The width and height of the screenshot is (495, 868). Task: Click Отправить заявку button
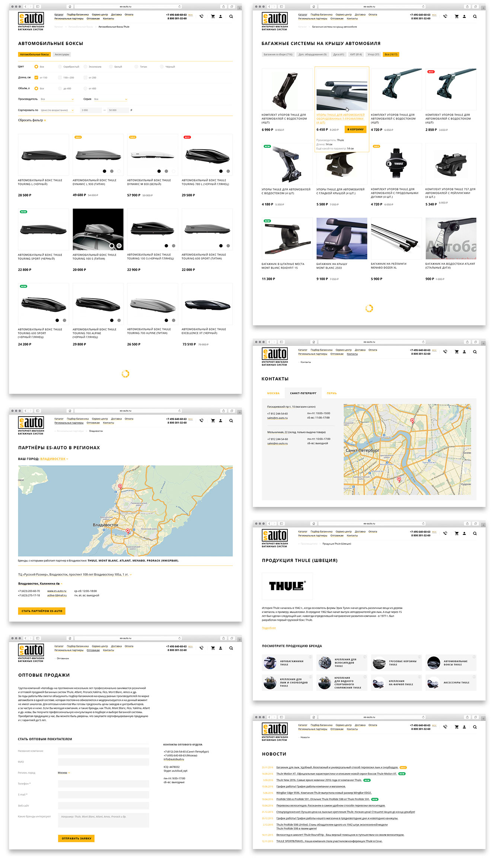[76, 838]
